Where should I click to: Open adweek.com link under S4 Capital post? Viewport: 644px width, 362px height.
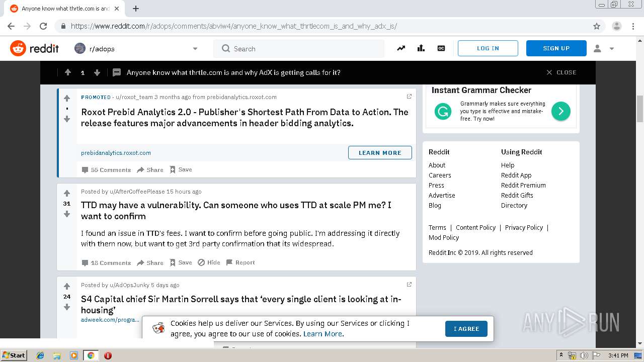point(110,320)
